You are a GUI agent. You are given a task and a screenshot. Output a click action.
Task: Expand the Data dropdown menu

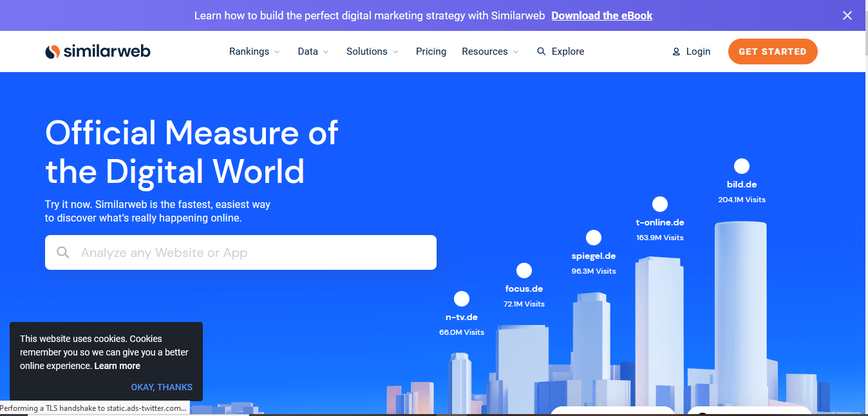coord(313,52)
